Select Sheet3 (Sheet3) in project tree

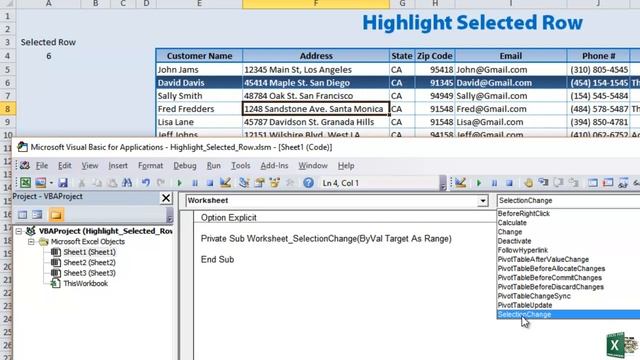tap(89, 273)
